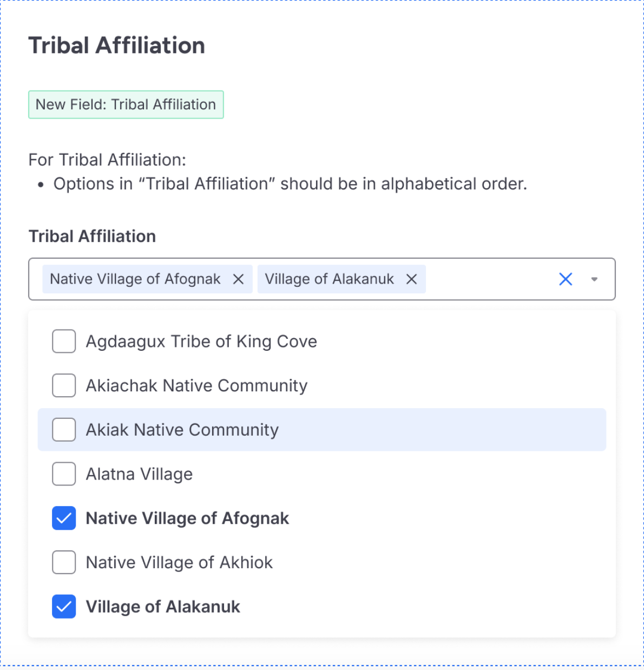This screenshot has width=644, height=670.
Task: Choose Native Village of Akhiok option label
Action: pyautogui.click(x=179, y=563)
